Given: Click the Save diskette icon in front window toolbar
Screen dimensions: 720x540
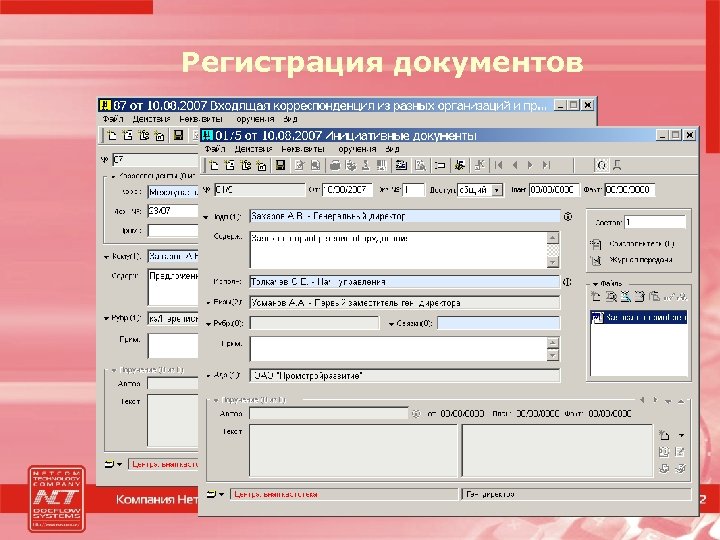Looking at the screenshot, I should tap(280, 165).
